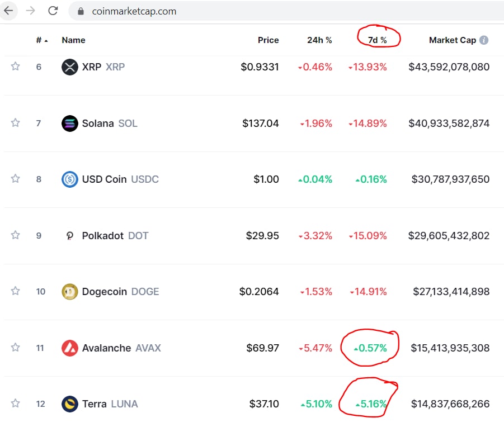Open the Solana SOL coin page link
This screenshot has width=504, height=432.
point(110,124)
